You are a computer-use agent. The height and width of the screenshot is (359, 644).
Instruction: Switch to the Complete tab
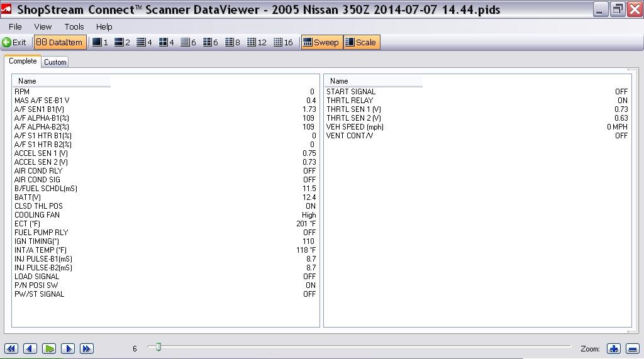(23, 61)
